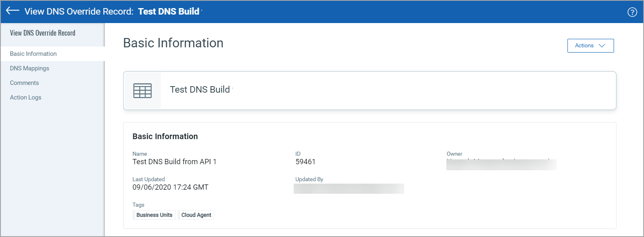Click the Test DNS Build card title
This screenshot has width=644, height=237.
pos(200,90)
